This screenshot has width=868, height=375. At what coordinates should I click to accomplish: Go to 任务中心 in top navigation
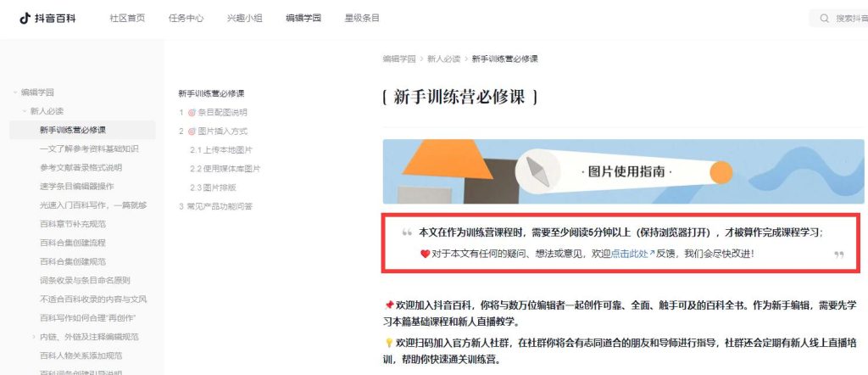click(186, 19)
